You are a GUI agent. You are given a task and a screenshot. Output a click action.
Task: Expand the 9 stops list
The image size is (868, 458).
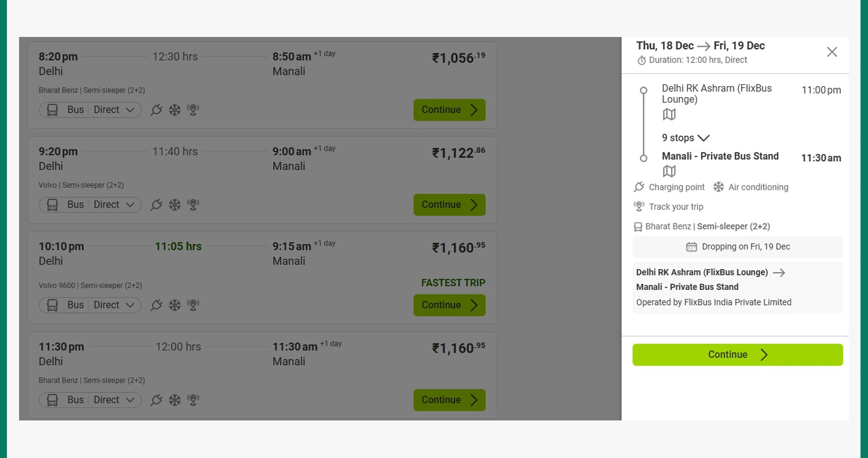click(686, 138)
